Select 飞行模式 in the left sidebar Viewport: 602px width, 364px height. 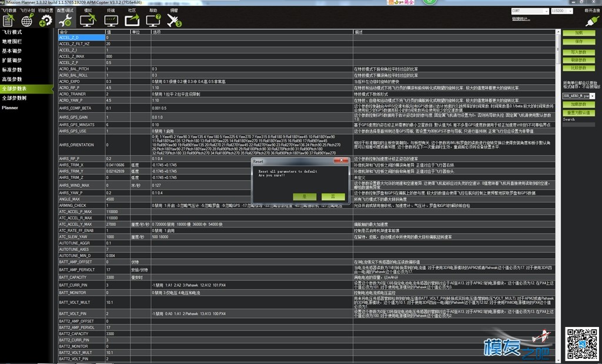pos(12,32)
